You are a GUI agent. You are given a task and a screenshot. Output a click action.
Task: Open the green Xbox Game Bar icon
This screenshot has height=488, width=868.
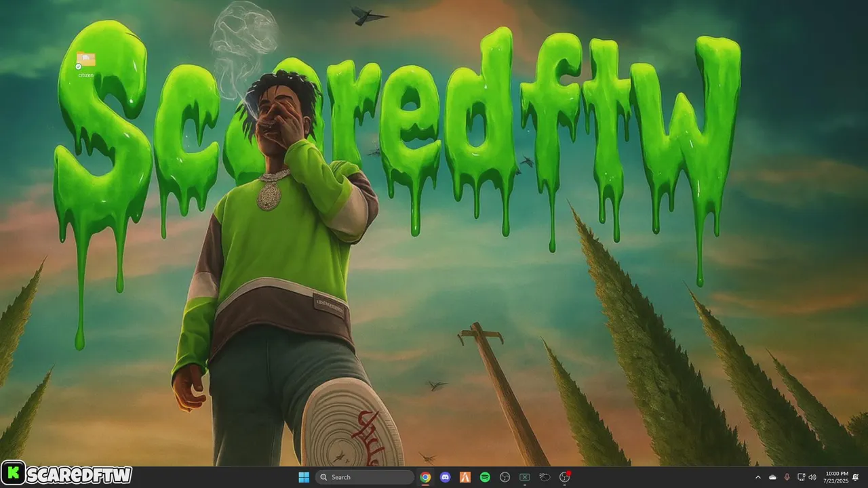pos(524,477)
